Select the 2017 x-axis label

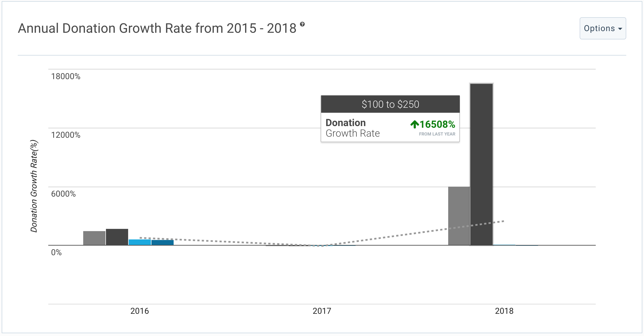(x=322, y=311)
